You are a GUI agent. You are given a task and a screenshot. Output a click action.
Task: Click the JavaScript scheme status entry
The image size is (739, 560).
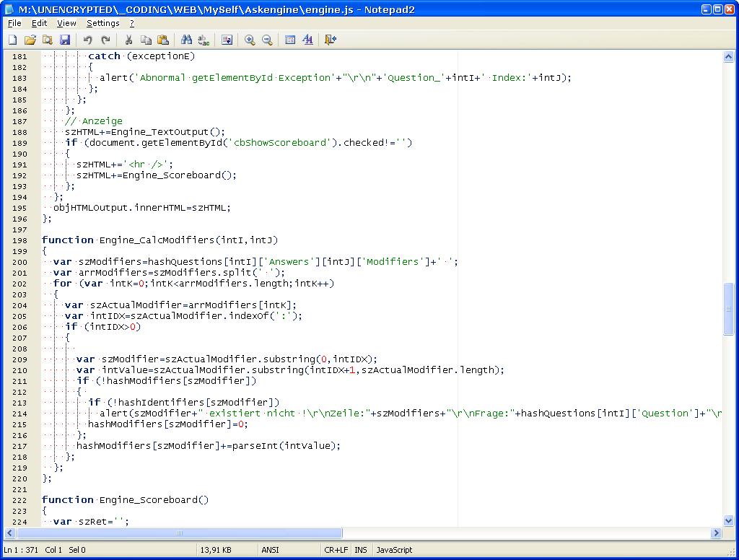[x=395, y=550]
